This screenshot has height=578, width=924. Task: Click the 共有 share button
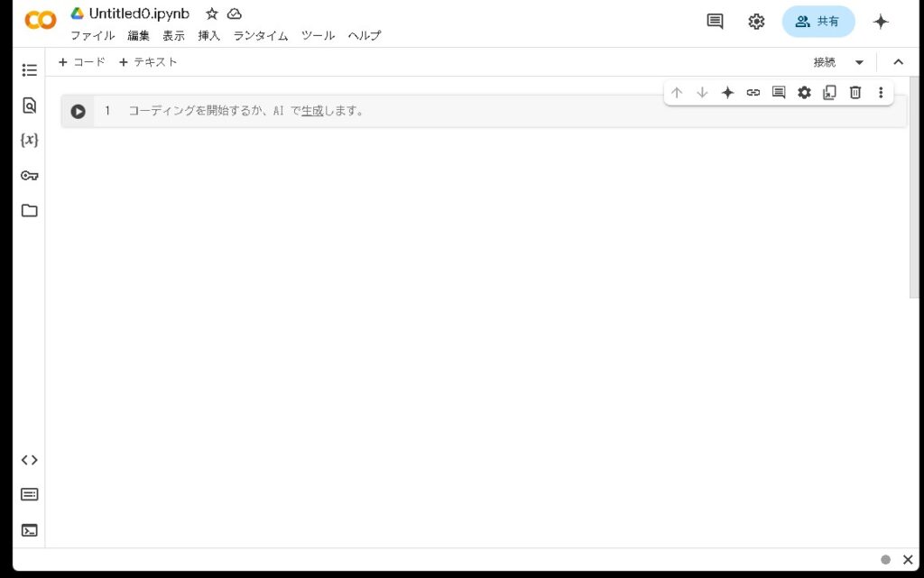pos(818,22)
